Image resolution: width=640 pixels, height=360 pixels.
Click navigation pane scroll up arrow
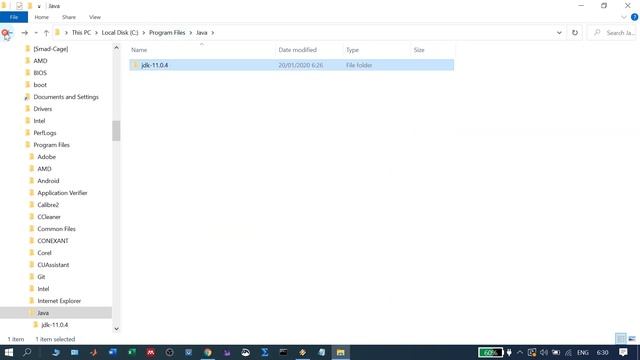pos(116,48)
